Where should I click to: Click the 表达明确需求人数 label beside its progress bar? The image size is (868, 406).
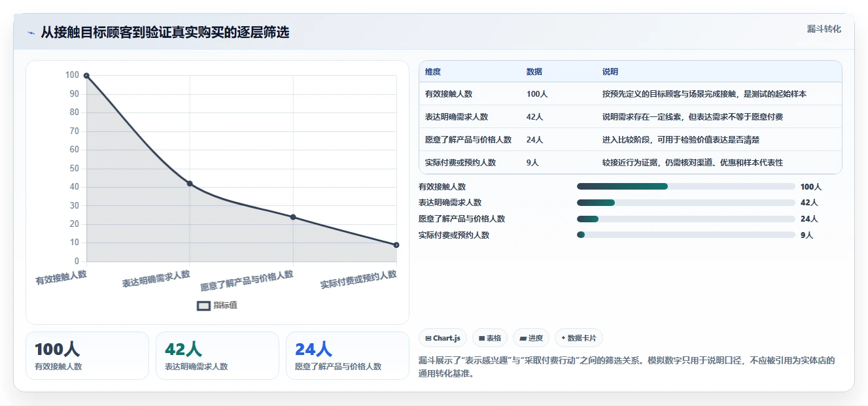tap(450, 203)
